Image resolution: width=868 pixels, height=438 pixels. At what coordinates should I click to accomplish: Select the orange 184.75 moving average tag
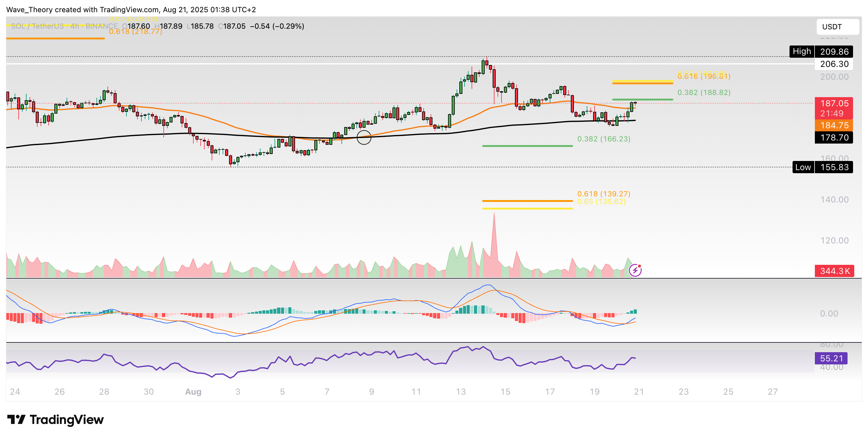click(833, 125)
